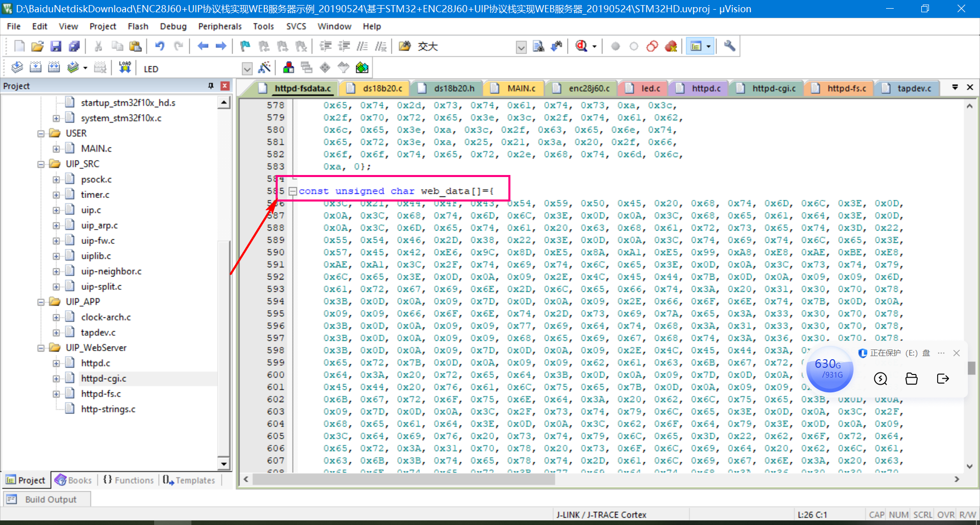
Task: Open the Configuration wrench dialog
Action: (729, 46)
